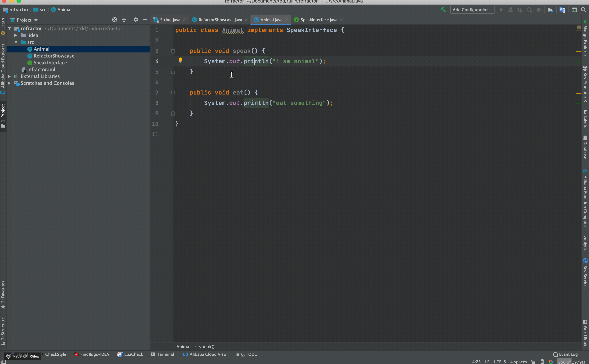Click the Run Anything window icon
The width and height of the screenshot is (589, 364).
point(574,10)
